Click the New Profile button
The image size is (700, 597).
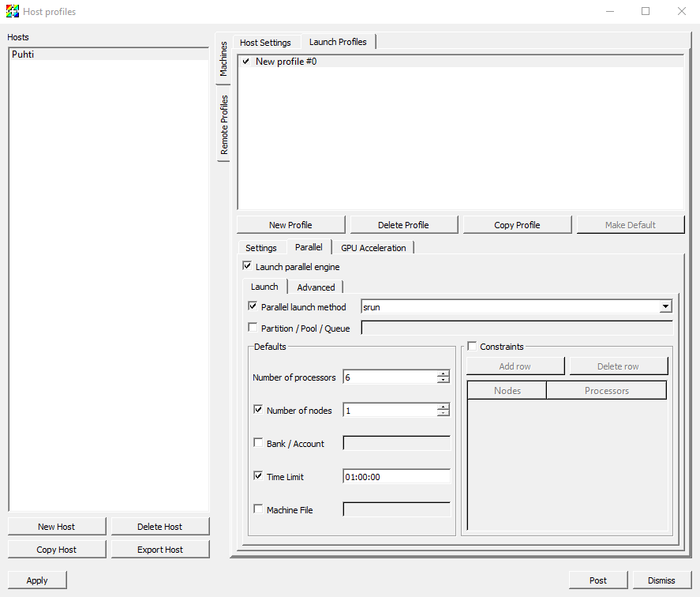click(290, 225)
